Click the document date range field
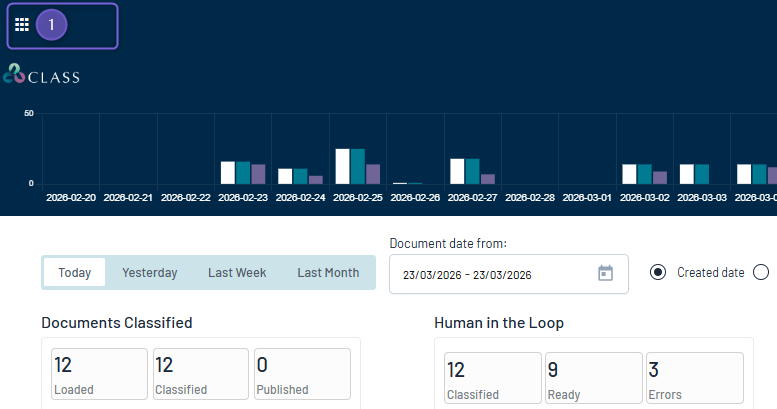This screenshot has width=777, height=409. point(509,274)
